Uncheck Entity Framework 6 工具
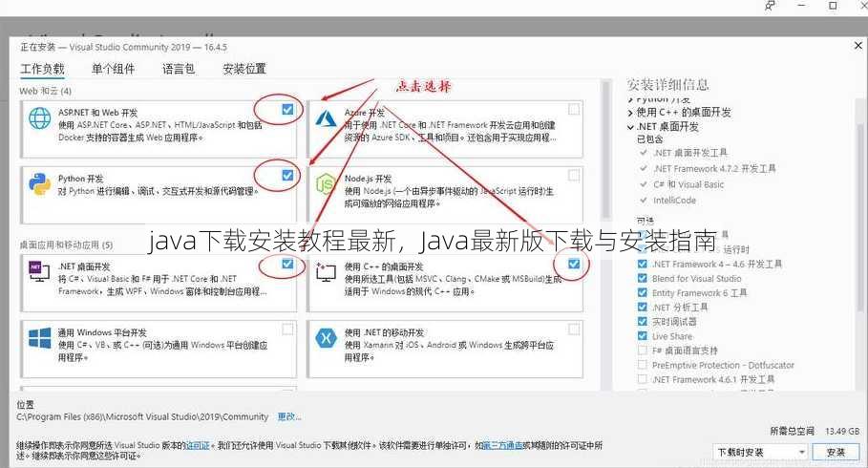Screen dimensions: 868x468 pos(642,292)
